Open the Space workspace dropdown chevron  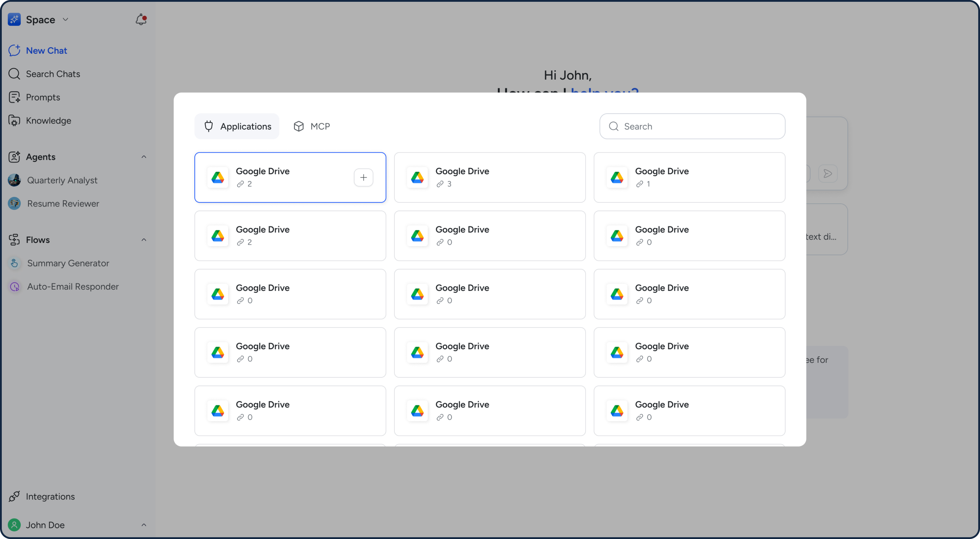coord(65,19)
